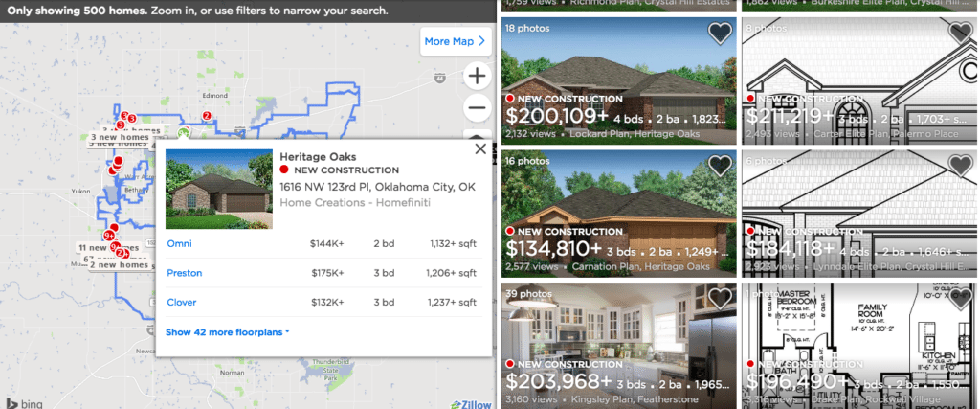Click the '16 photos' label on Carnation listing
The height and width of the screenshot is (409, 980).
point(527,161)
